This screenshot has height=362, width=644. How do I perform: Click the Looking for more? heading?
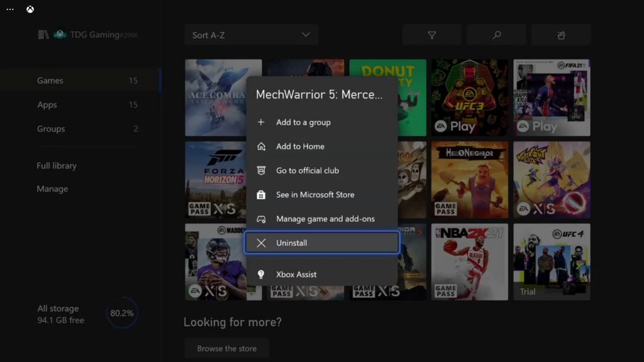(233, 322)
